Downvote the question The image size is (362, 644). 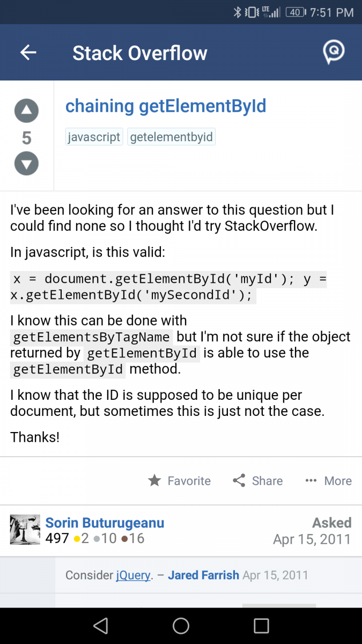pyautogui.click(x=26, y=164)
